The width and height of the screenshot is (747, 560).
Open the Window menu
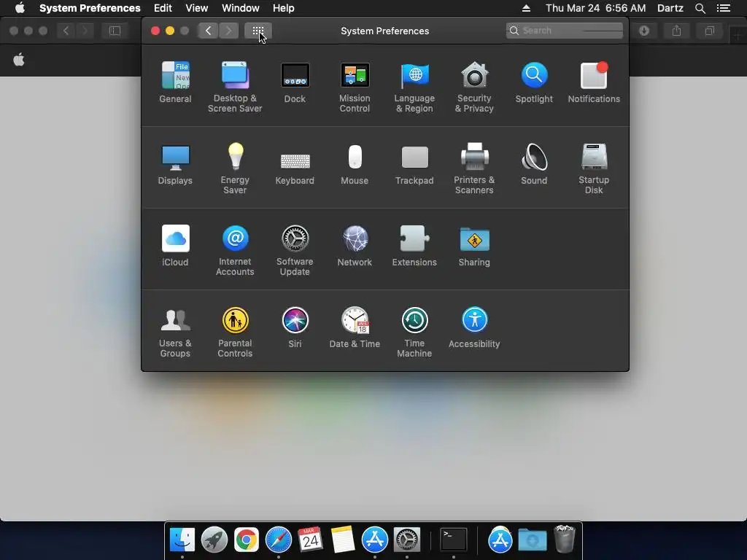click(x=241, y=8)
